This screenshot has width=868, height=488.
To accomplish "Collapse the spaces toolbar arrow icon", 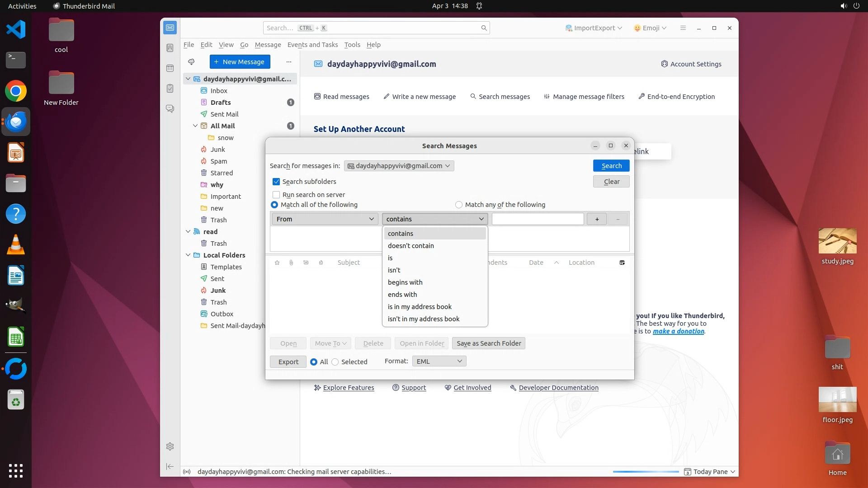I will point(170,466).
